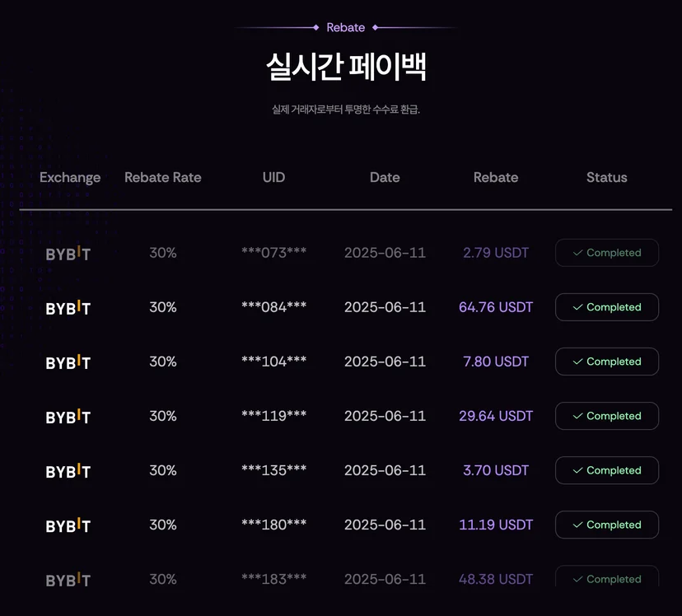Click the Bybit logo in the ***135*** row

pyautogui.click(x=68, y=471)
